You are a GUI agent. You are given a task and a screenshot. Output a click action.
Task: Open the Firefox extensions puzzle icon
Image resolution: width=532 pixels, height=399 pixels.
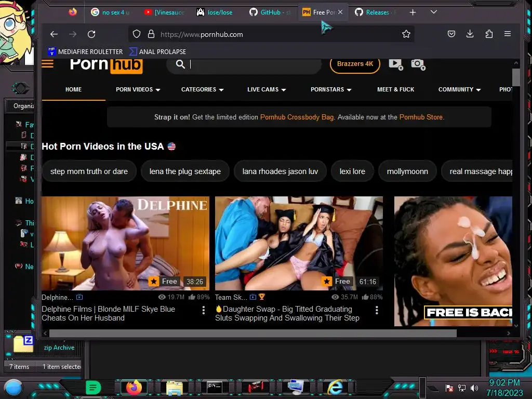[x=489, y=34]
